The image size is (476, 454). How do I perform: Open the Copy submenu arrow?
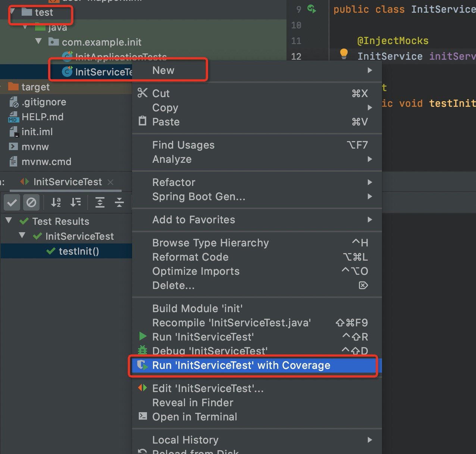coord(370,108)
